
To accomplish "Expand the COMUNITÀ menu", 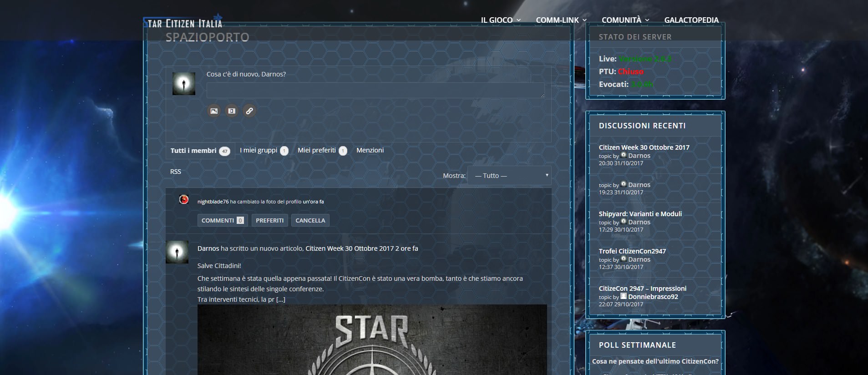I will click(x=625, y=20).
